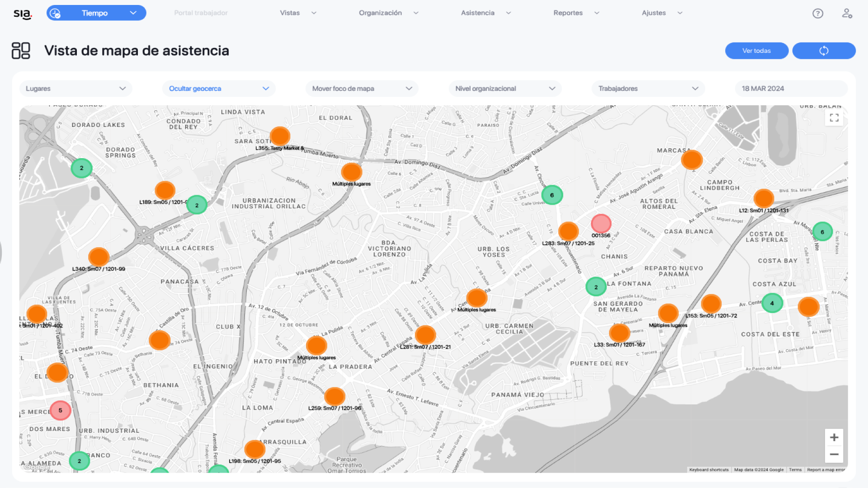Click the sia logo

(x=22, y=14)
